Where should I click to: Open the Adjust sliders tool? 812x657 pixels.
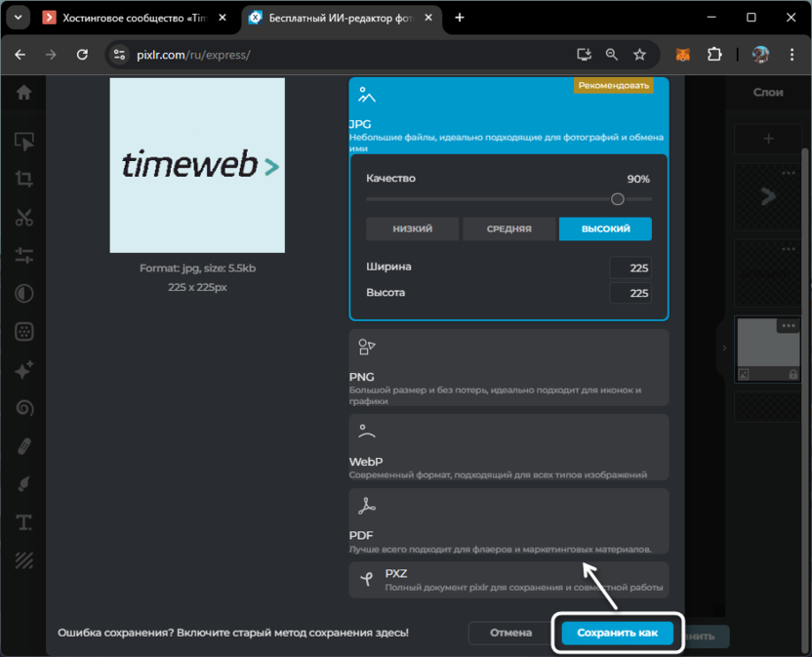[x=23, y=256]
